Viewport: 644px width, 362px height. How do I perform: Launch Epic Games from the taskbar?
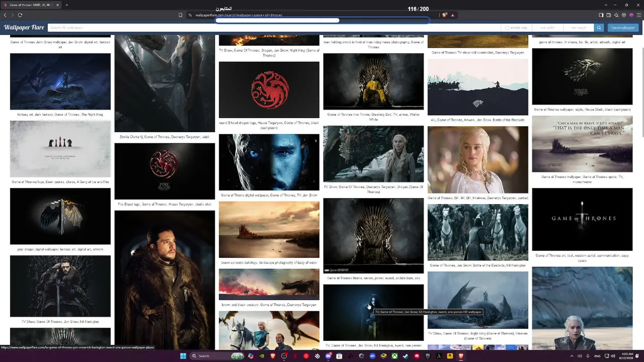coord(428,356)
